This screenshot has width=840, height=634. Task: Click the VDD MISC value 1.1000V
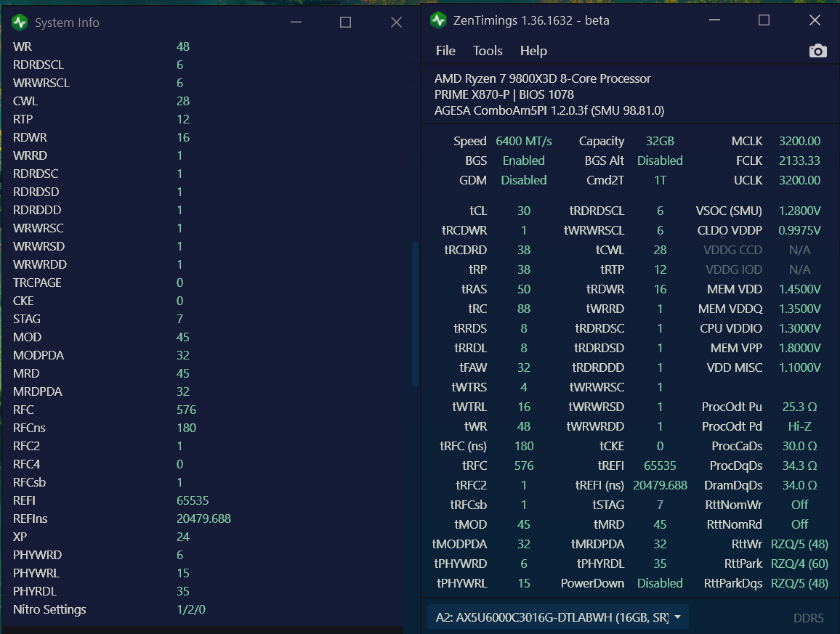[799, 368]
